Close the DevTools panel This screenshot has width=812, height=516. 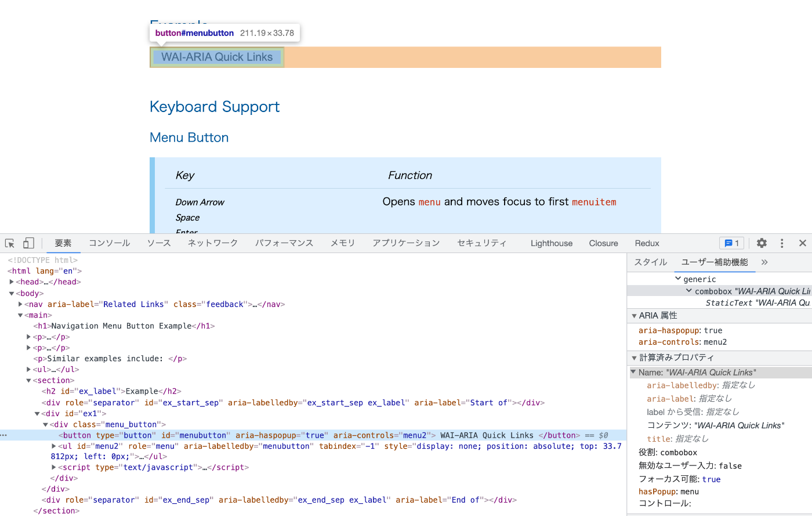pyautogui.click(x=803, y=243)
